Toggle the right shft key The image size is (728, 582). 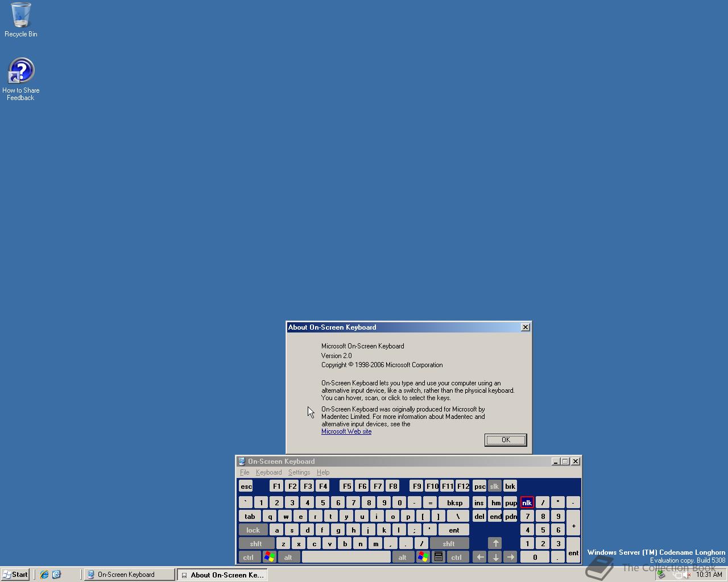pos(449,544)
